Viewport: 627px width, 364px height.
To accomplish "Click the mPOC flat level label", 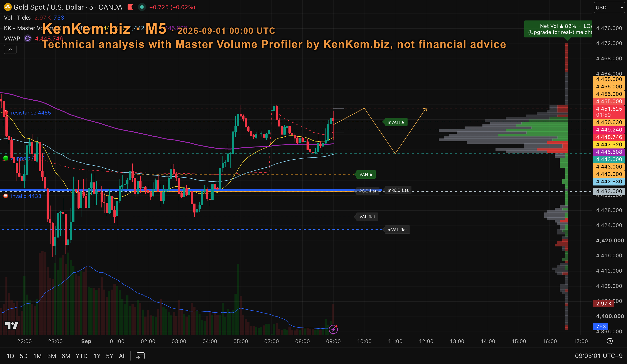I will pos(398,190).
